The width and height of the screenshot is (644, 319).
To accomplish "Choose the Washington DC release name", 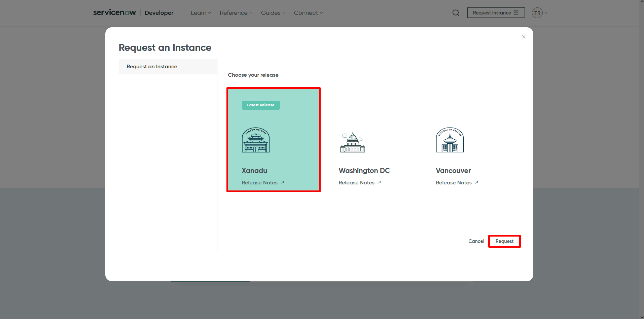I will tap(364, 171).
